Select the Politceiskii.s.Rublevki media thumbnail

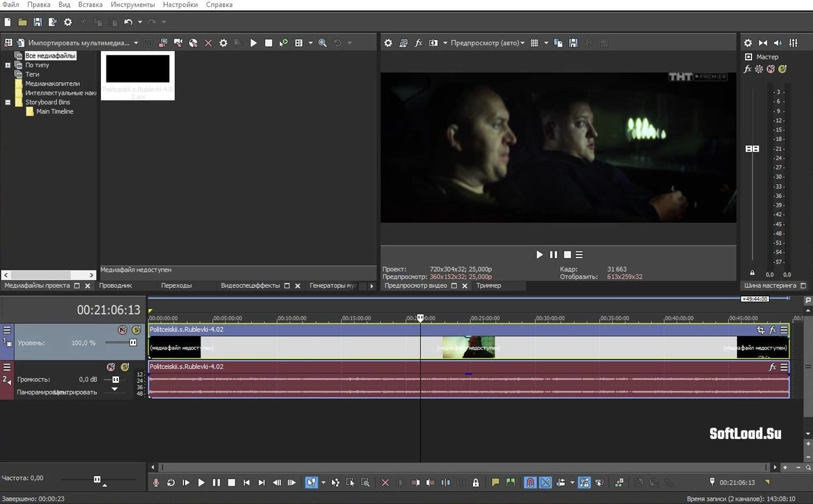point(138,76)
